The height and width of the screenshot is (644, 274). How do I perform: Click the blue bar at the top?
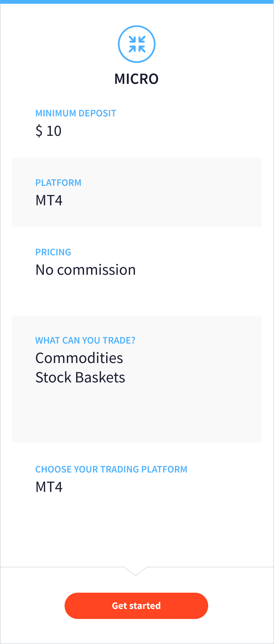(x=137, y=2)
